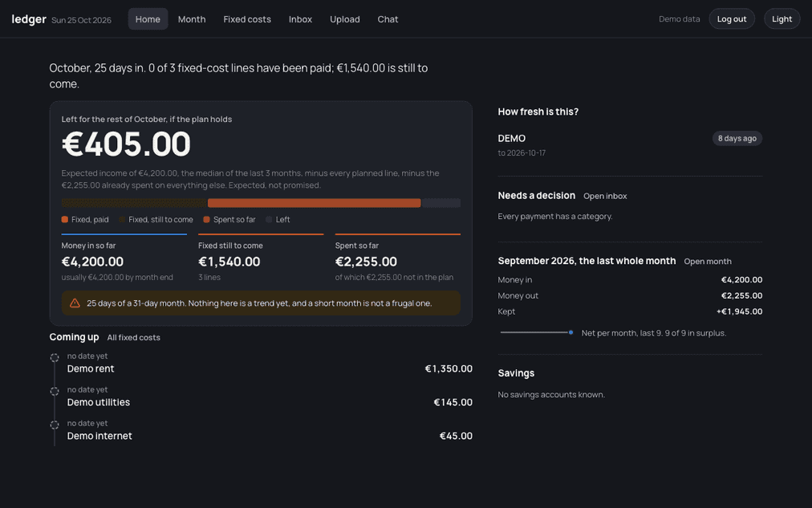The width and height of the screenshot is (812, 508).
Task: Click the Sun 25 Oct 2026 date
Action: 81,20
